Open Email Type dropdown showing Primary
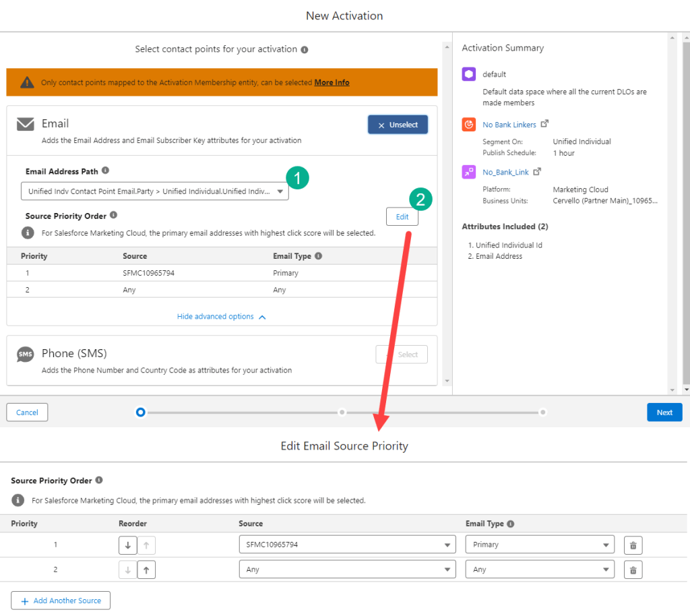The width and height of the screenshot is (690, 616). tap(540, 545)
